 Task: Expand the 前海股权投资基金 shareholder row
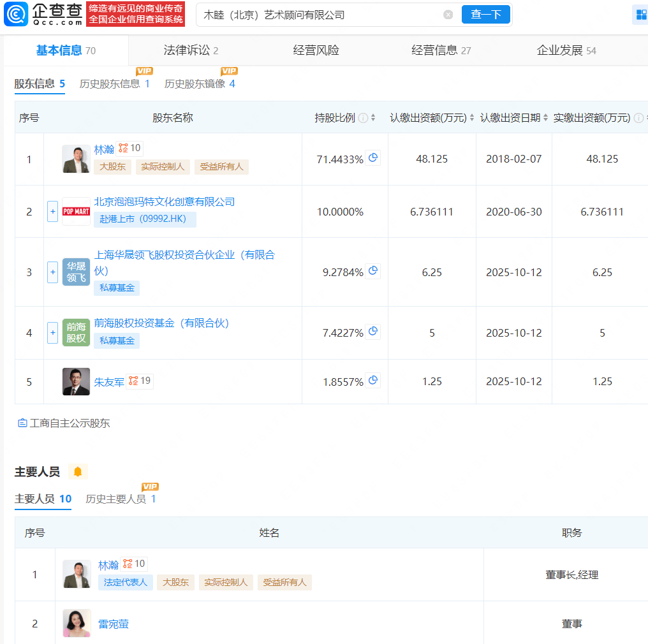coord(52,333)
